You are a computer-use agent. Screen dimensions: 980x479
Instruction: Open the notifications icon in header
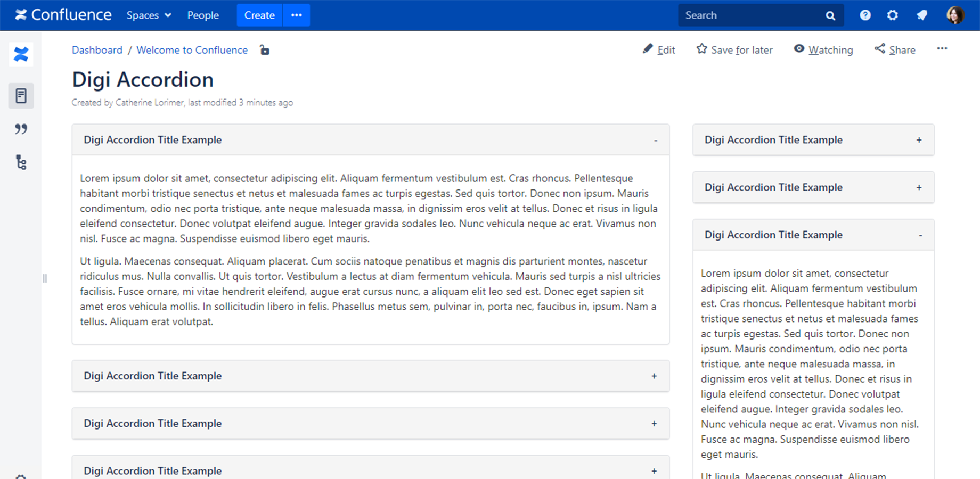(922, 15)
